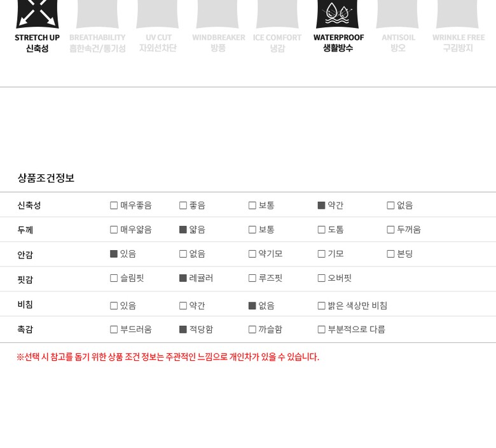
Task: Check 밝은 색상만 비침 option
Action: 322,305
